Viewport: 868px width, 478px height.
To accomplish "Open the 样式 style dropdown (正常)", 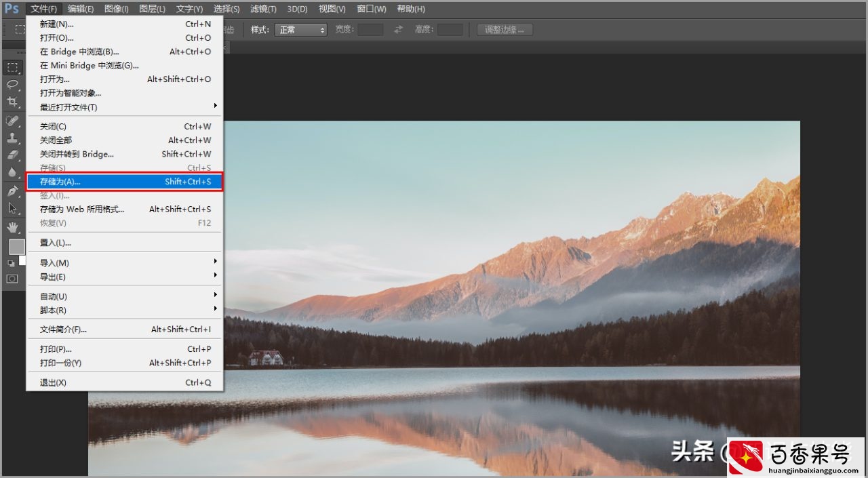I will coord(300,30).
